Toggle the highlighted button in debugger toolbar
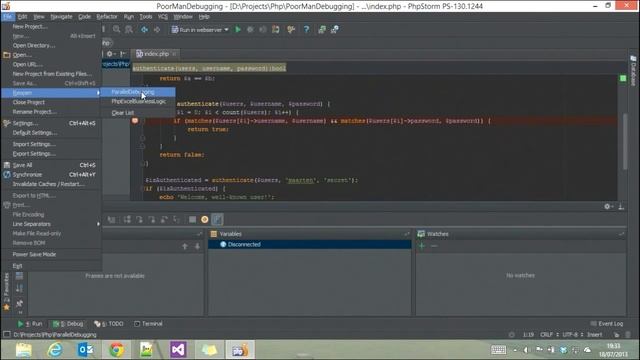 218,220
